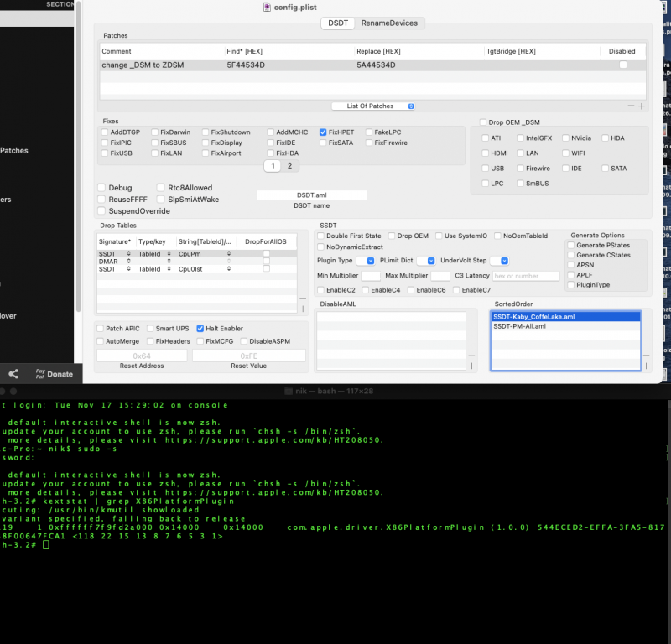This screenshot has height=644, width=671.
Task: Click the C3 Latency input field
Action: click(x=525, y=276)
